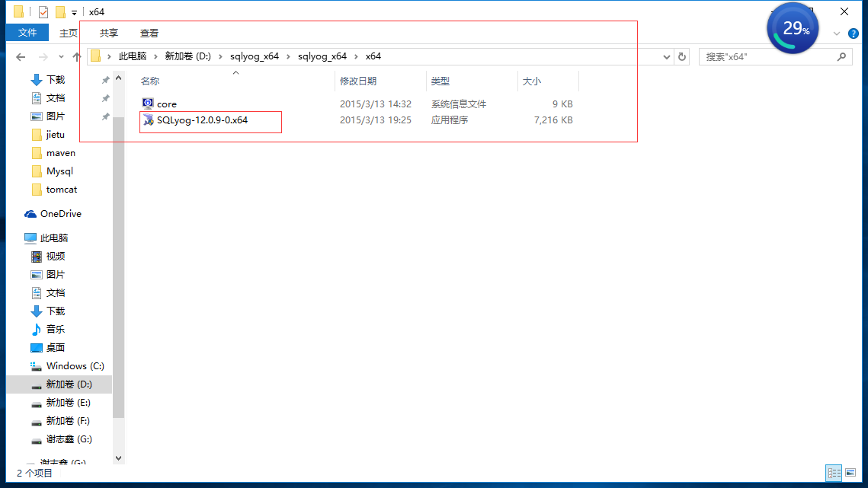Viewport: 868px width, 488px height.
Task: Sort by 修改日期 column header
Action: (x=358, y=81)
